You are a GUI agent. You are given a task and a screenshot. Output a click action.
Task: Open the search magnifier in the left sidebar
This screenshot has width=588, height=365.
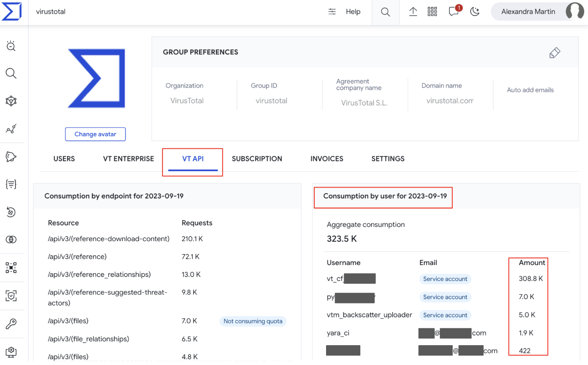point(11,74)
